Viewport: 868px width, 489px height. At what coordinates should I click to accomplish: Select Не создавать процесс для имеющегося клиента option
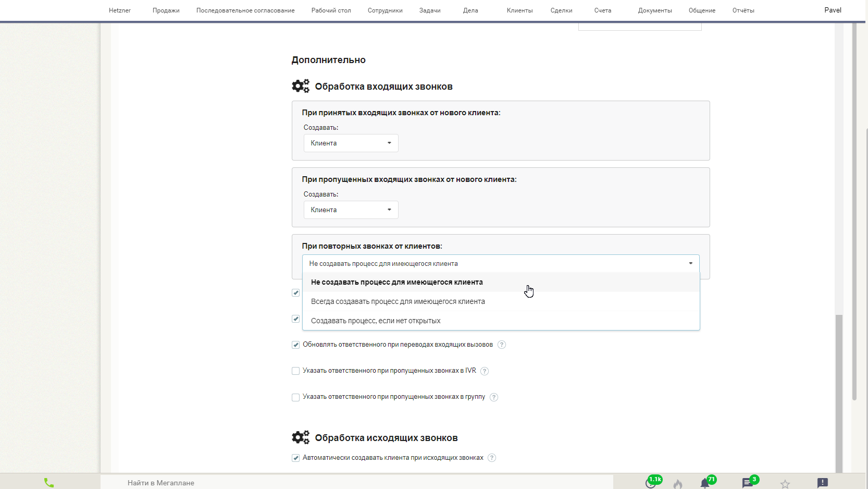(x=501, y=282)
